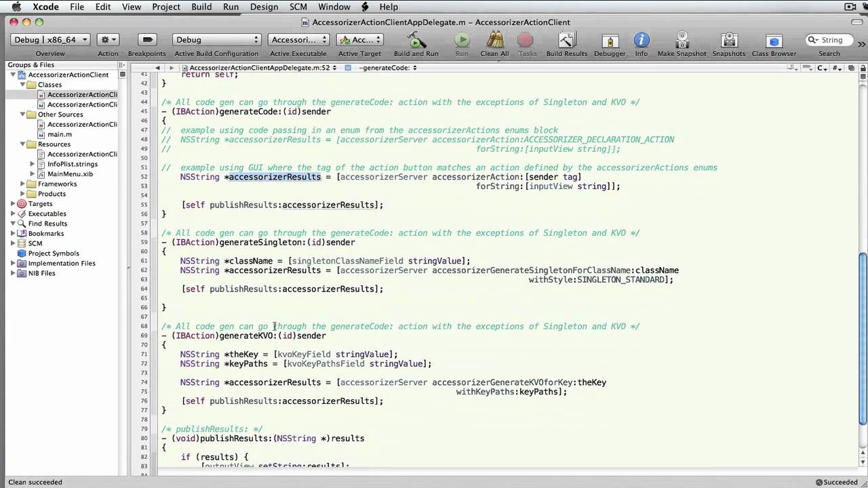Select the SCM group in sidebar
Screen dimensions: 868x488
[35, 243]
